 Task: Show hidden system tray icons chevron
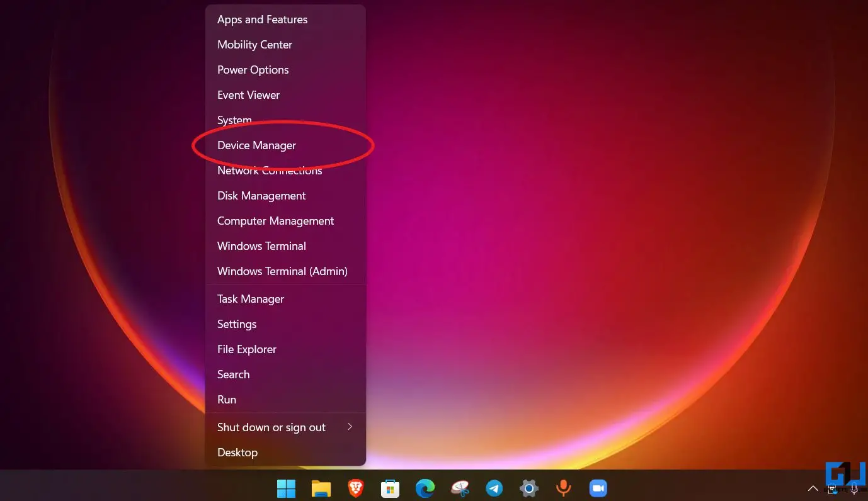click(x=813, y=488)
